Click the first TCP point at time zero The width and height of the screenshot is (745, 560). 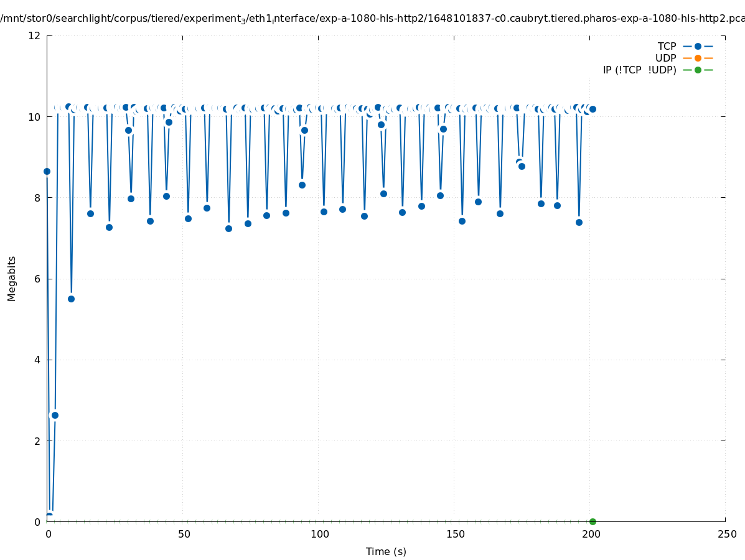point(47,171)
